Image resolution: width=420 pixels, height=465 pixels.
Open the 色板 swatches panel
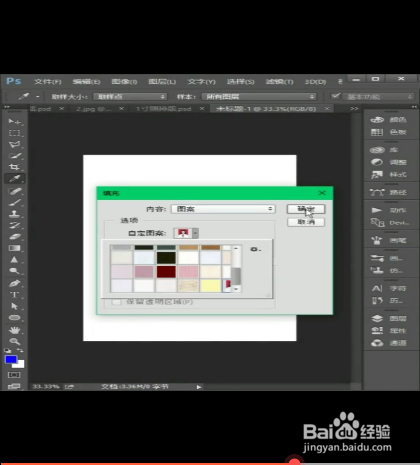click(x=389, y=132)
